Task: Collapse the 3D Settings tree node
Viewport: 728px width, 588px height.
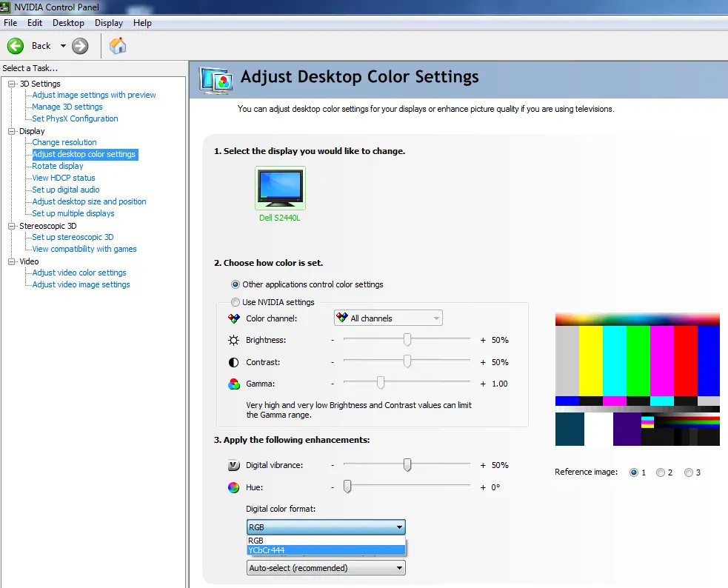Action: point(12,84)
